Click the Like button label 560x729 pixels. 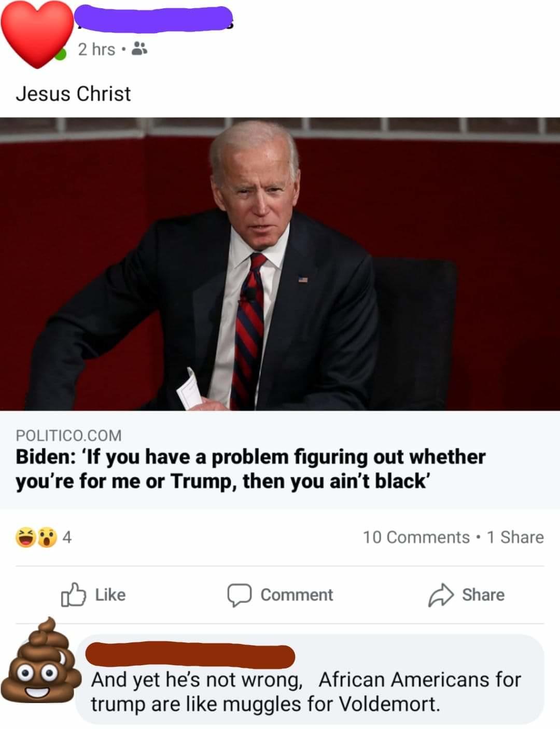110,595
